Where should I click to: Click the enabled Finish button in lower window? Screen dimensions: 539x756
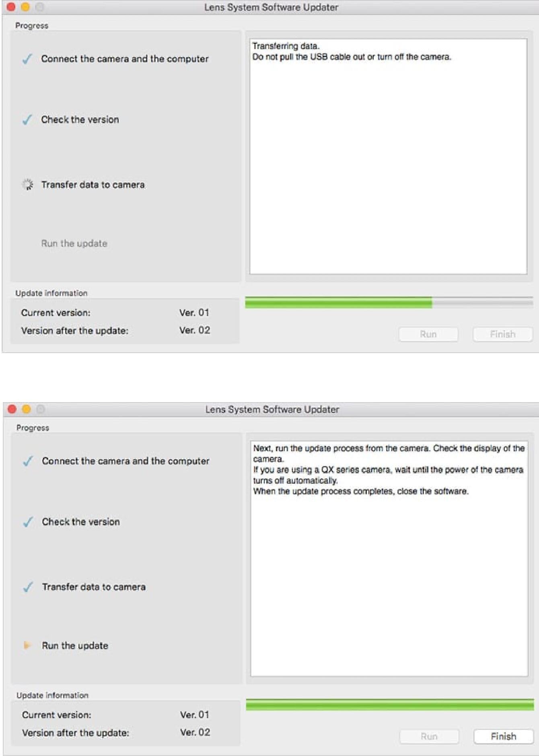(x=504, y=736)
